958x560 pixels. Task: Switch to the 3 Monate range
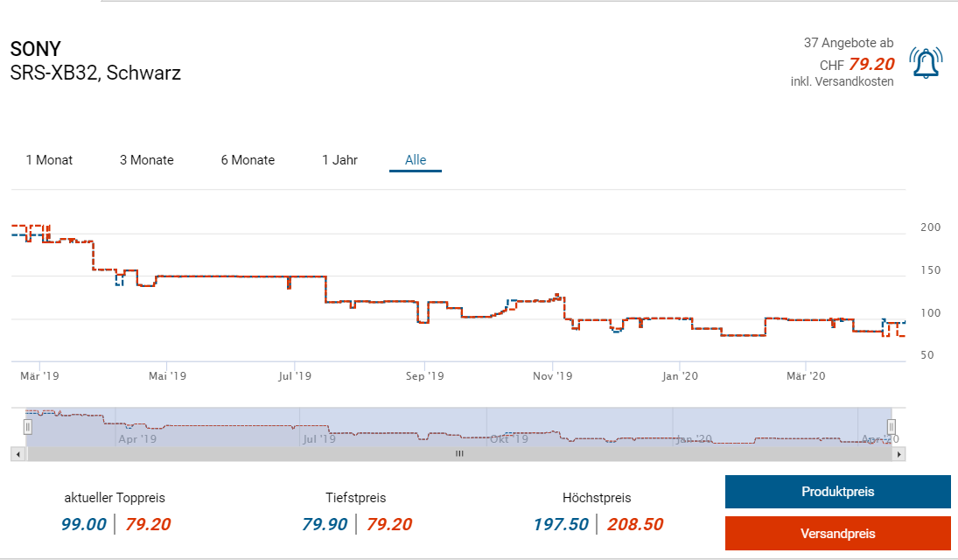(147, 160)
